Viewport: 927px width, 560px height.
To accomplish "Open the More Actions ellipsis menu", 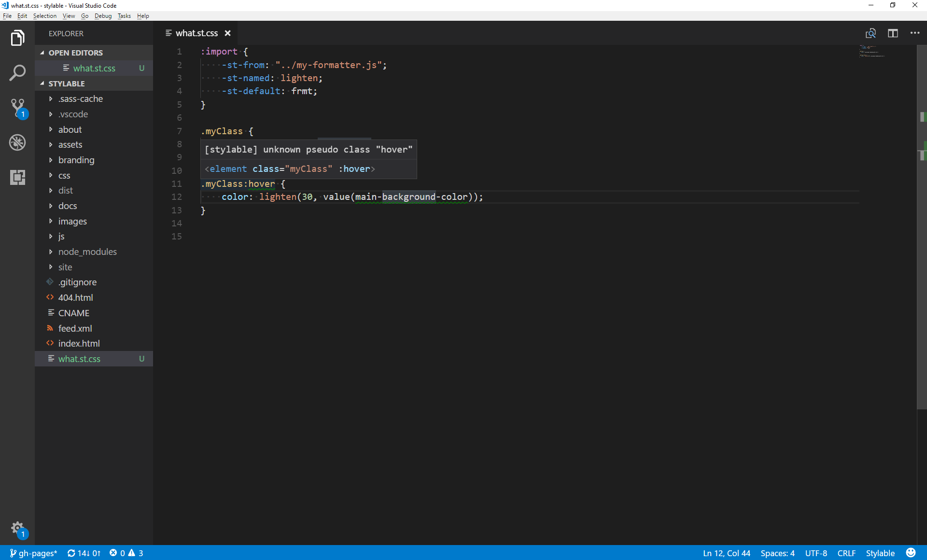I will [x=914, y=33].
